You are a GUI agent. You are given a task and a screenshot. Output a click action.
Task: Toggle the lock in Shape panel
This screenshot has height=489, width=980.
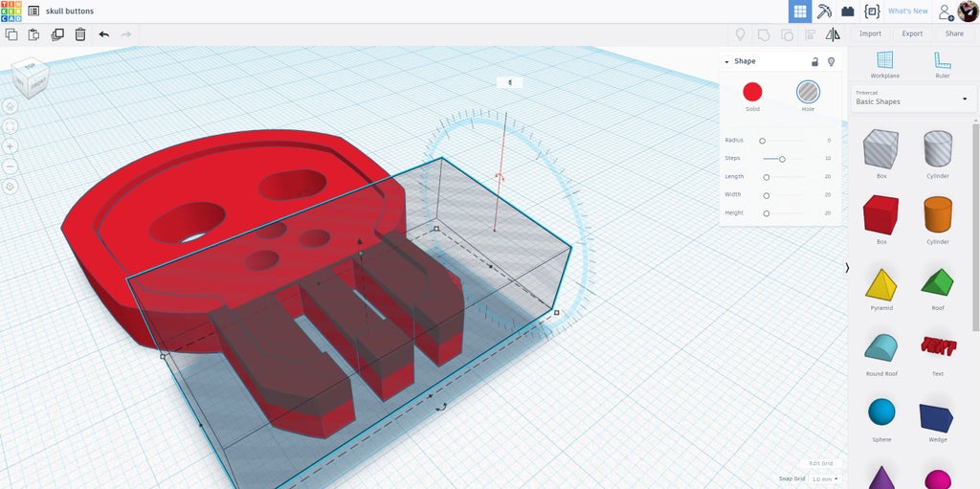coord(814,61)
